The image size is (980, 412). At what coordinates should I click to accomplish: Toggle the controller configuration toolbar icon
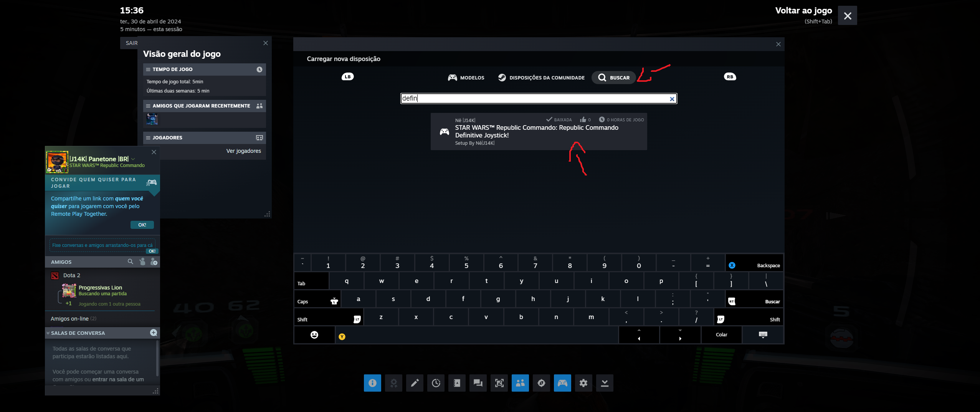tap(562, 383)
